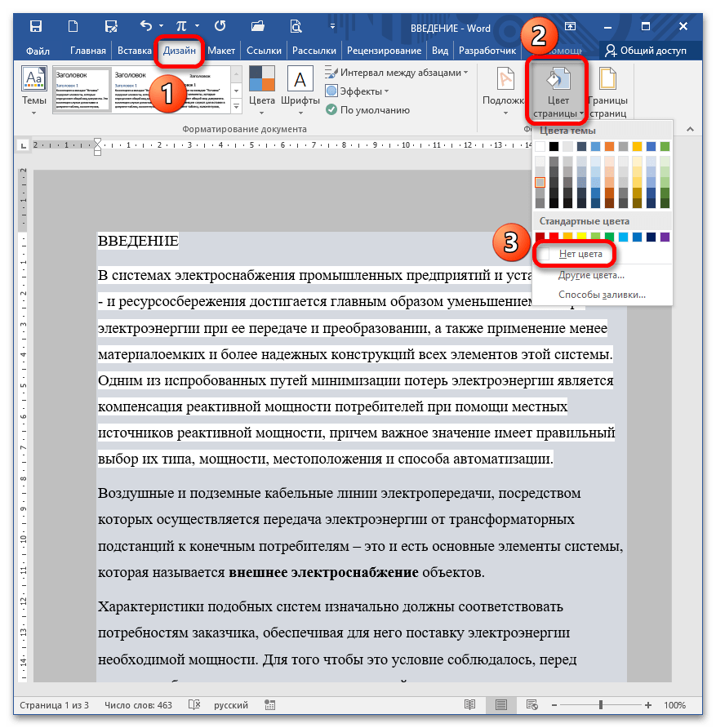716x728 pixels.
Task: Open the Рассылки tab
Action: pos(314,51)
